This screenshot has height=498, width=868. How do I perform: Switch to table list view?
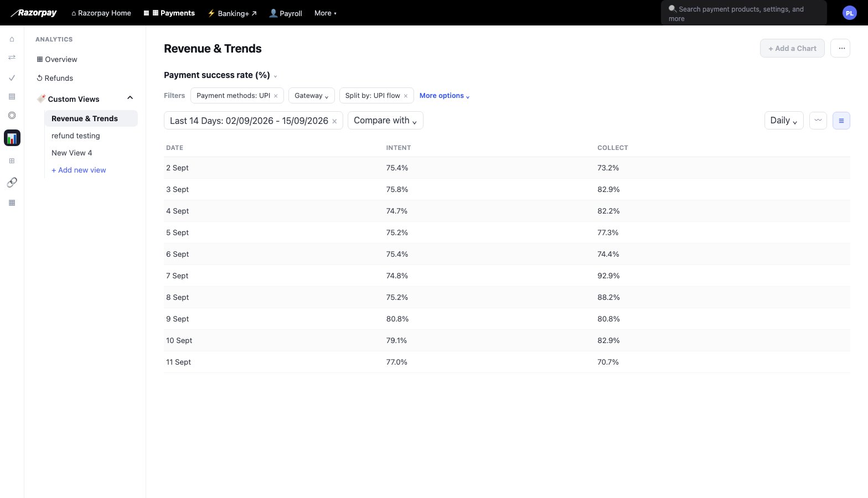[x=841, y=121]
